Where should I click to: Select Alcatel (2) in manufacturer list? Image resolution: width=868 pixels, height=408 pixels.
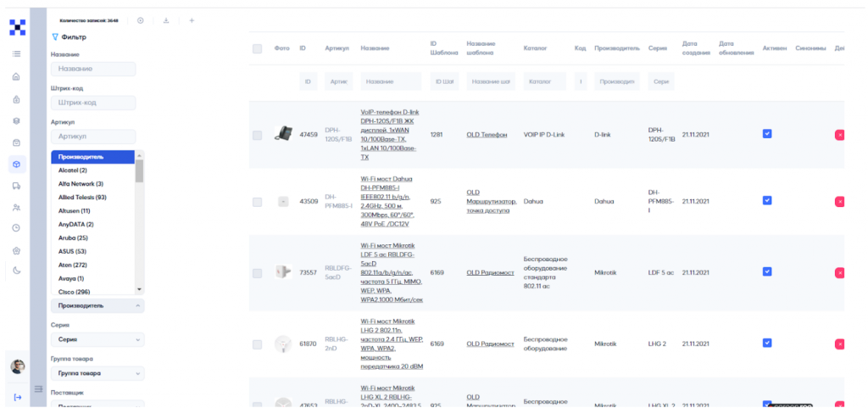pyautogui.click(x=93, y=170)
